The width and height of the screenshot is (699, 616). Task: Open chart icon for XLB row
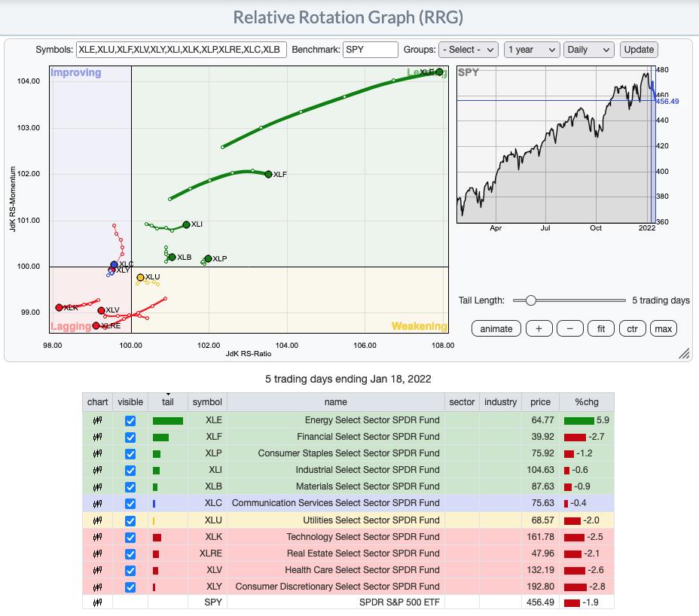pos(98,486)
